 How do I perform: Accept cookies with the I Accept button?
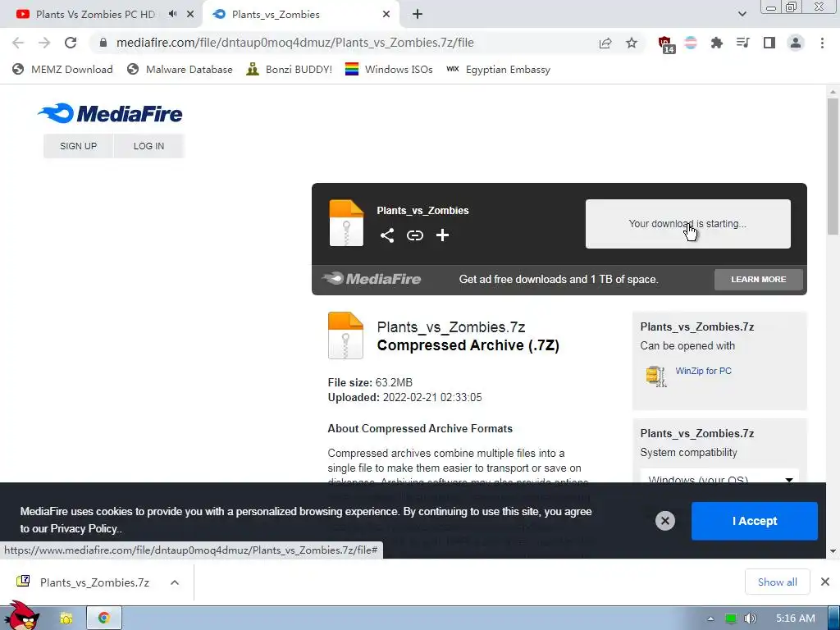click(755, 521)
